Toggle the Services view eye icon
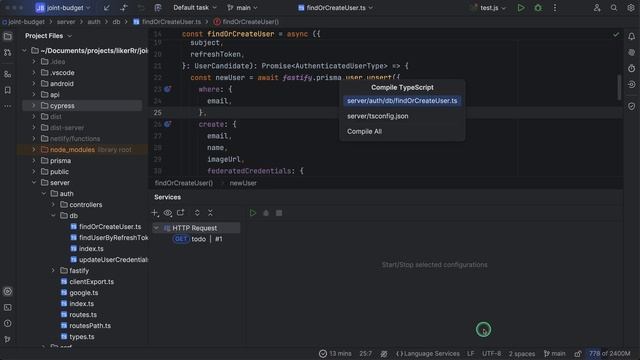 pyautogui.click(x=168, y=213)
